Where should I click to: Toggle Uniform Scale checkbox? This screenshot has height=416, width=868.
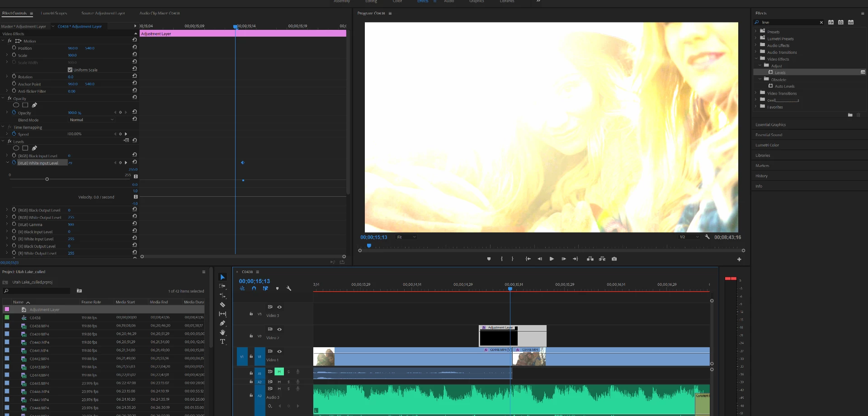point(70,70)
